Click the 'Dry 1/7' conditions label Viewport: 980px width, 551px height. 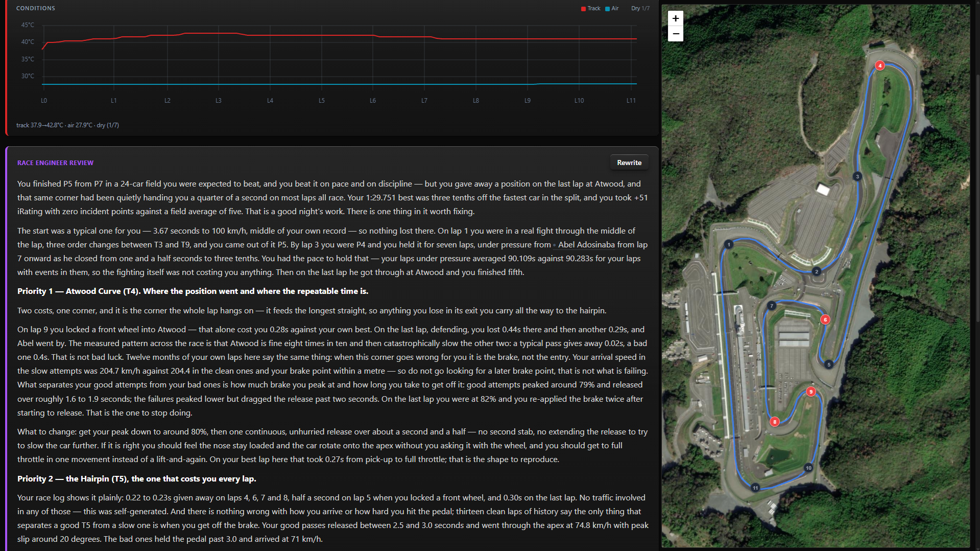click(640, 8)
